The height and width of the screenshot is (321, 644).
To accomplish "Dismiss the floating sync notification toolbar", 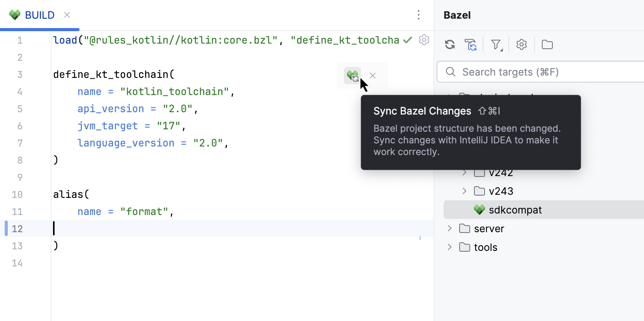I will tap(373, 76).
